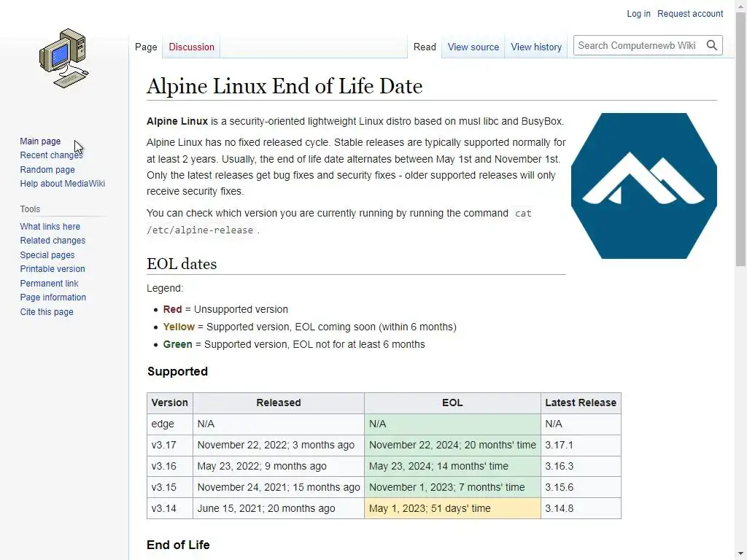Click the 3.15.6 latest release cell
Image resolution: width=747 pixels, height=560 pixels.
(x=581, y=487)
